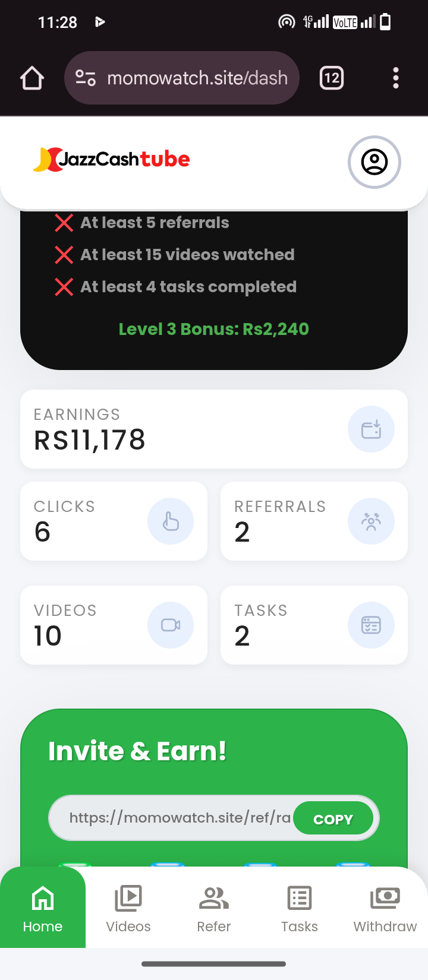Tap the videos camera icon
Viewport: 428px width, 980px height.
(x=171, y=625)
